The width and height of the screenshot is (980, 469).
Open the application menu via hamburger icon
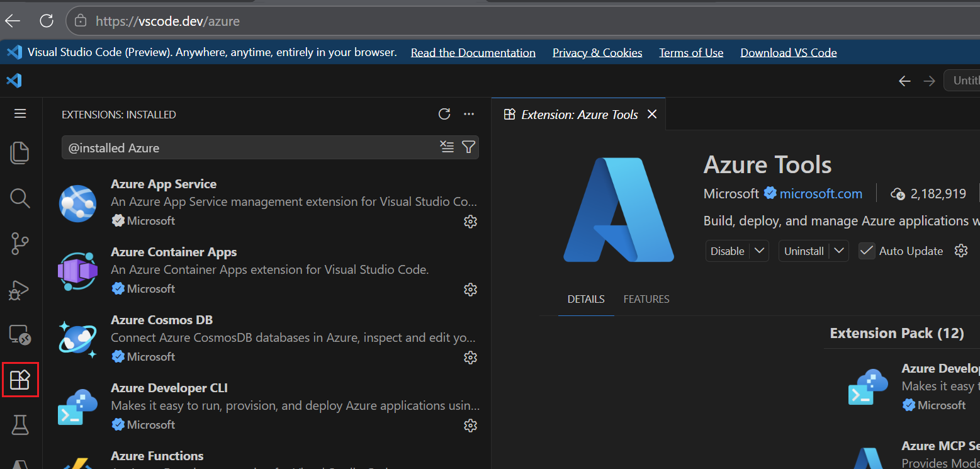point(20,113)
